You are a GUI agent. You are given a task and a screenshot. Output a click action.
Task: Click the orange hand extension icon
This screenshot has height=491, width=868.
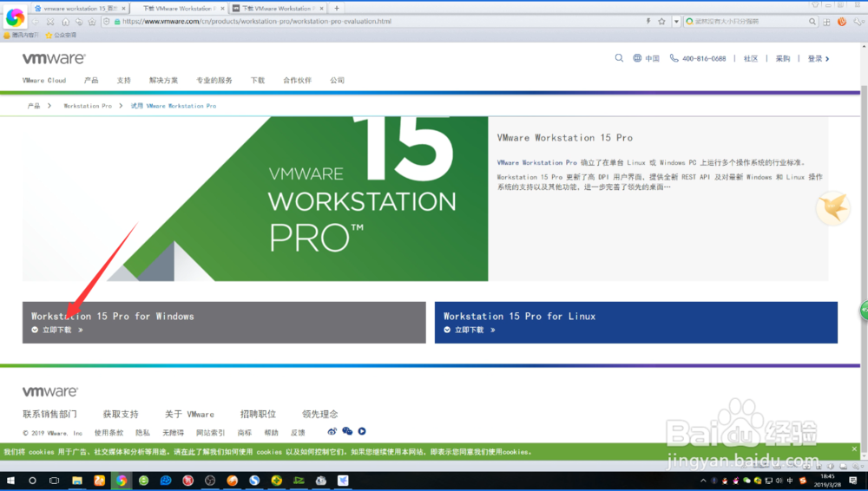click(x=842, y=22)
